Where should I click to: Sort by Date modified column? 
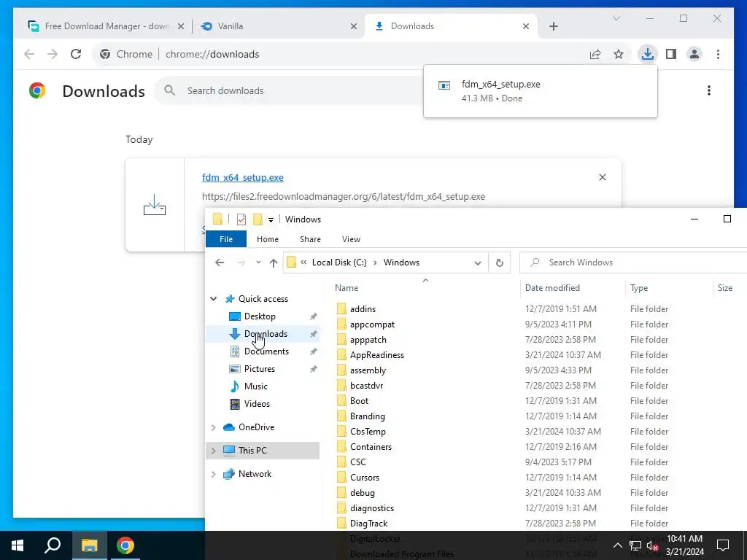552,287
